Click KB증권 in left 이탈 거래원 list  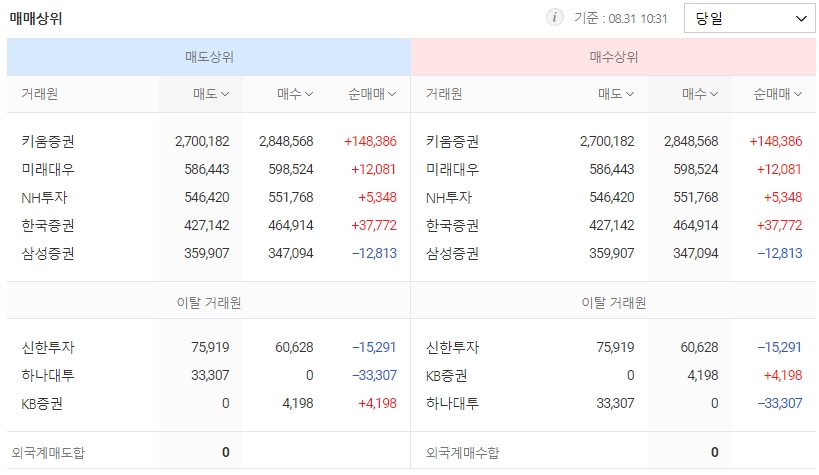42,403
